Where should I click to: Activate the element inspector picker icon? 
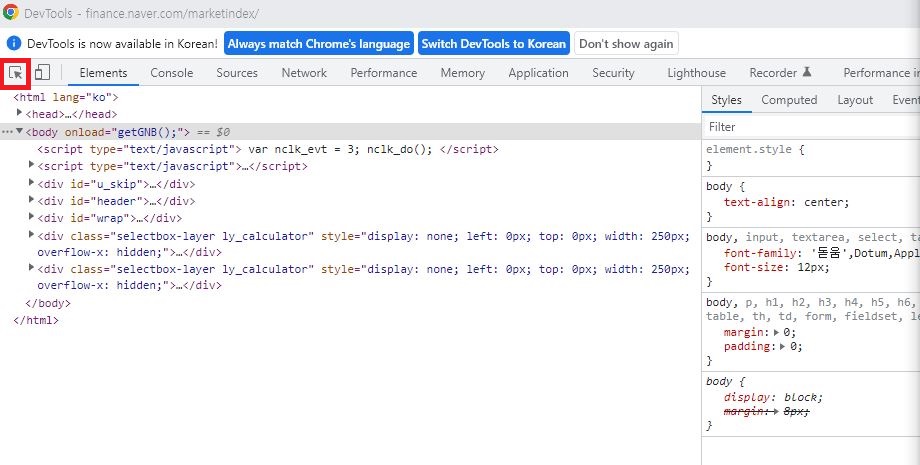[16, 73]
